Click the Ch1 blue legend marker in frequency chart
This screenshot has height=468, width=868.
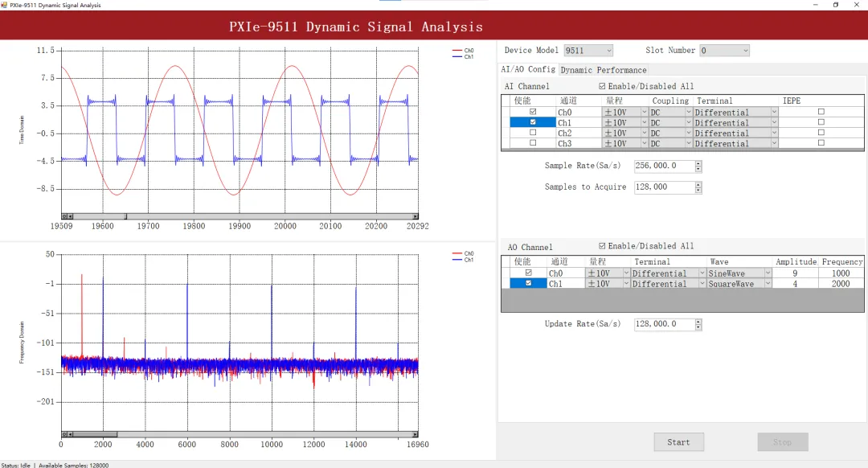(457, 260)
